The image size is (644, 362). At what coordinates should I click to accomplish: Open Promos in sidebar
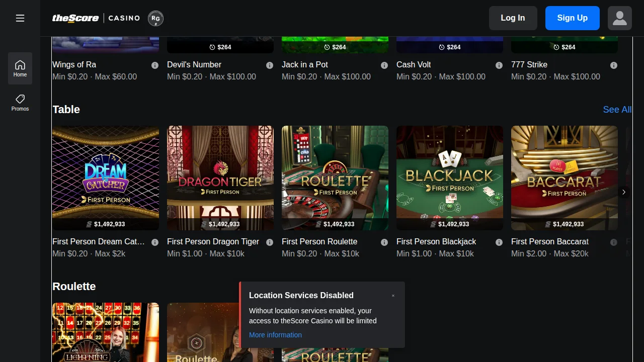[20, 103]
